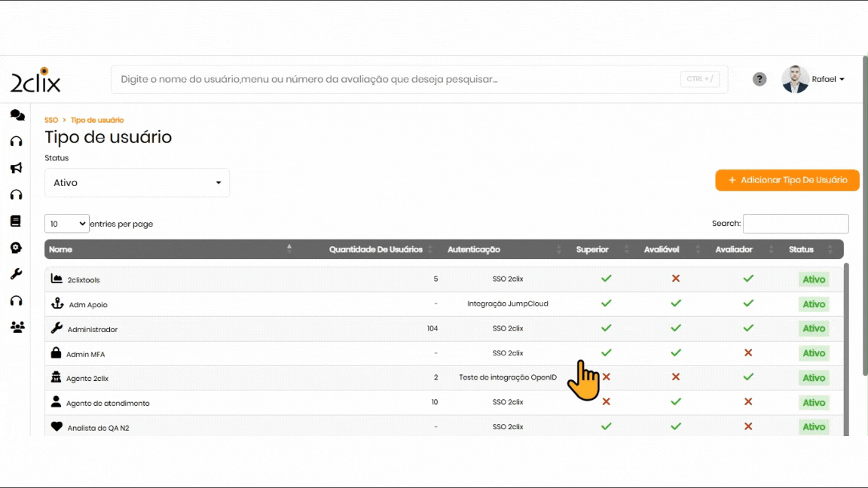Click the padlock icon beside Admin MFA
868x488 pixels.
click(56, 352)
